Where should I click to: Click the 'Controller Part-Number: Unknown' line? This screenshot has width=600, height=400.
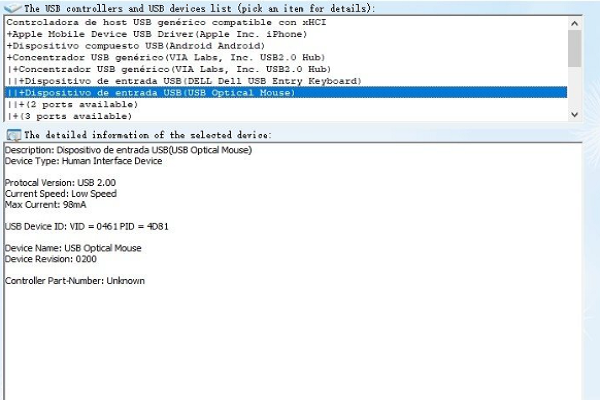75,281
